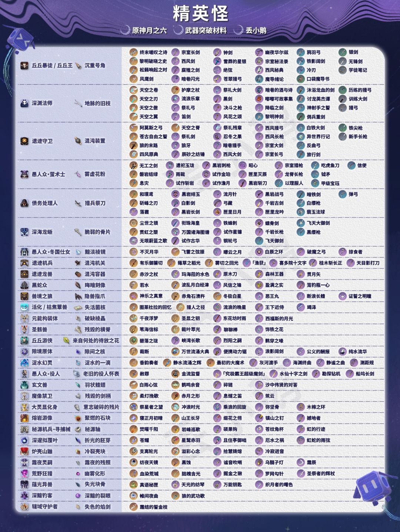Select the 雾虚花粉 material icon
400x532 pixels.
click(x=78, y=174)
